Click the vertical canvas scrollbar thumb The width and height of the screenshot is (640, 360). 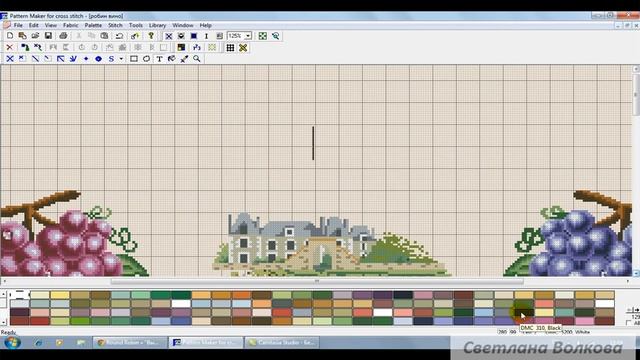(x=636, y=95)
